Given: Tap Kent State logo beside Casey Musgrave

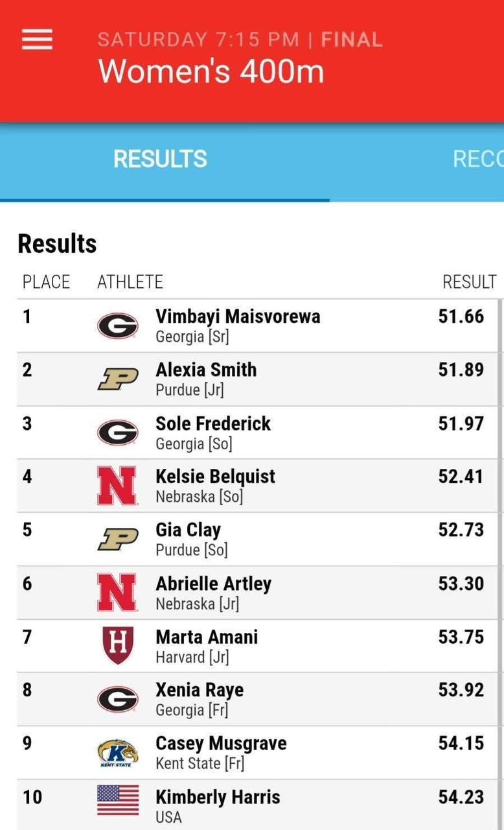Looking at the screenshot, I should [117, 752].
